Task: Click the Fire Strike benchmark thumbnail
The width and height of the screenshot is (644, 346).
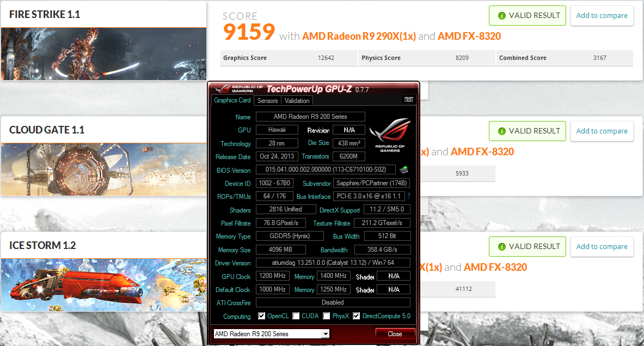Action: click(x=103, y=54)
